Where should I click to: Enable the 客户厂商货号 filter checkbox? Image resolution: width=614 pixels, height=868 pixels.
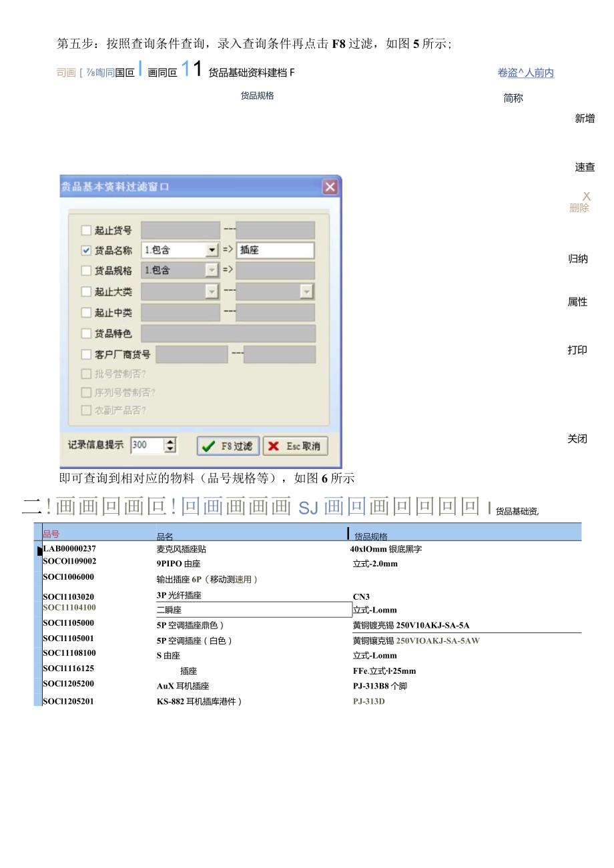[x=86, y=354]
